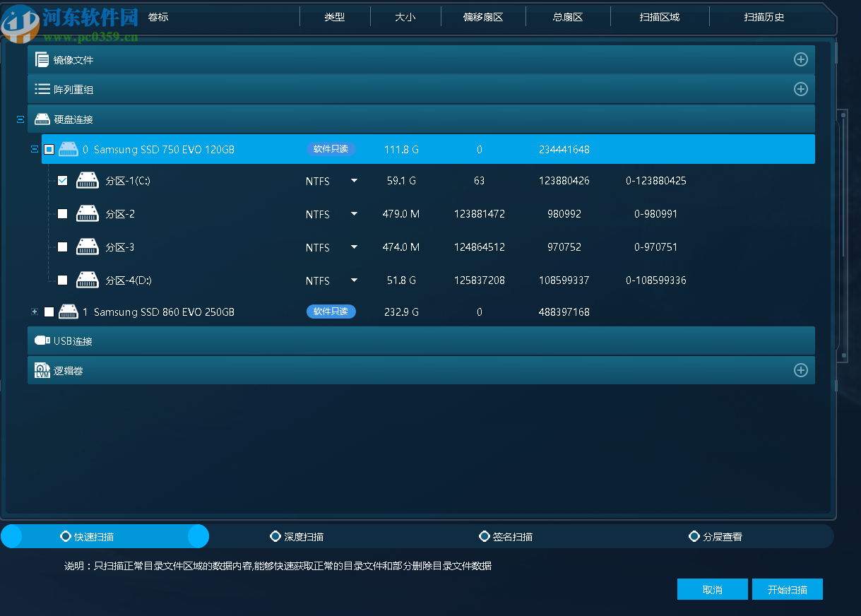Click the 分区-4(D:) partition drive icon

pos(88,280)
